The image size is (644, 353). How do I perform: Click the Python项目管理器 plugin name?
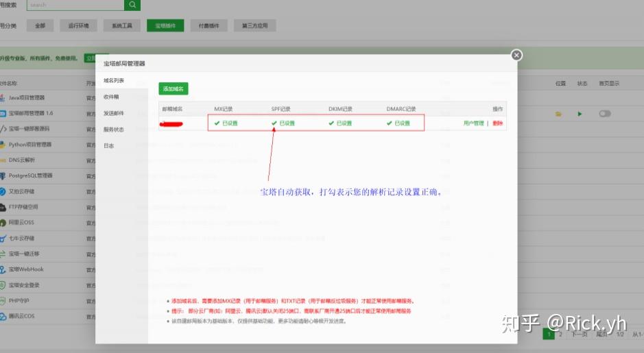click(x=30, y=145)
